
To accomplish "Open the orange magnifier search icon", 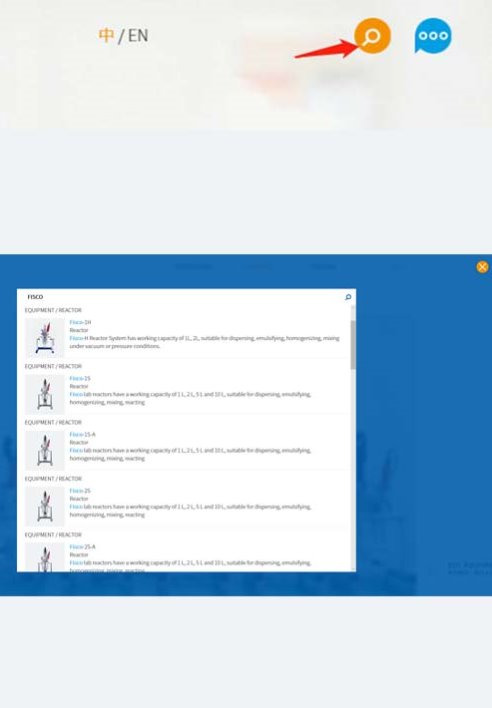I will (372, 36).
